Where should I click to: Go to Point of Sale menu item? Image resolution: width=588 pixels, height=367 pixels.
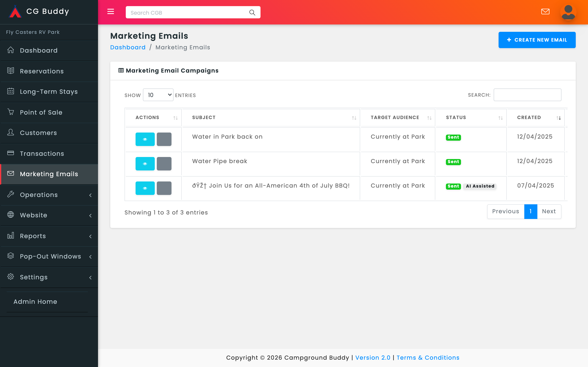click(x=41, y=112)
